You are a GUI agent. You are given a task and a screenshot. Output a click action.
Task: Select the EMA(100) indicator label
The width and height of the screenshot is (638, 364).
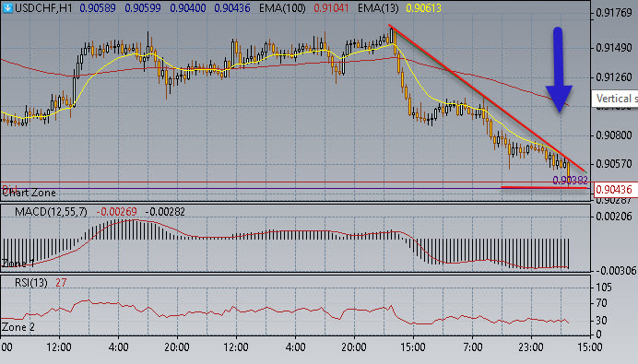(282, 8)
